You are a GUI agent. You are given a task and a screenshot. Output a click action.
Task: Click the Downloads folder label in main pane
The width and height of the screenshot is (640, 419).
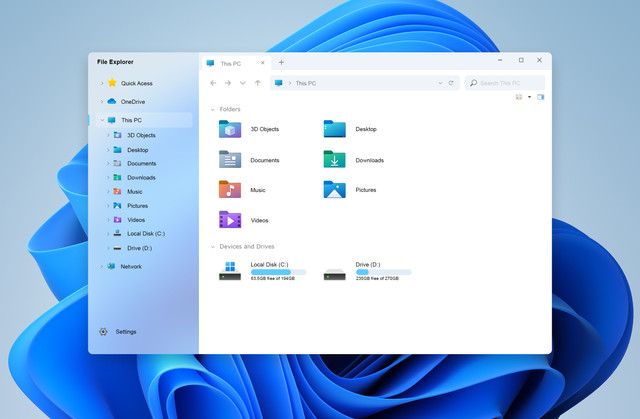click(369, 160)
